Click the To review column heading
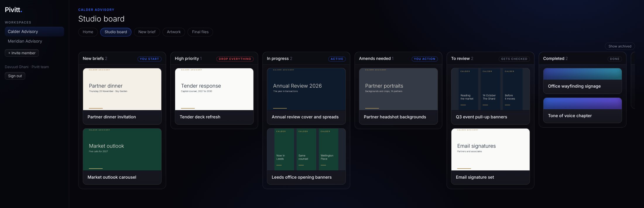Screen dimensions: 644x208 click(x=460, y=59)
